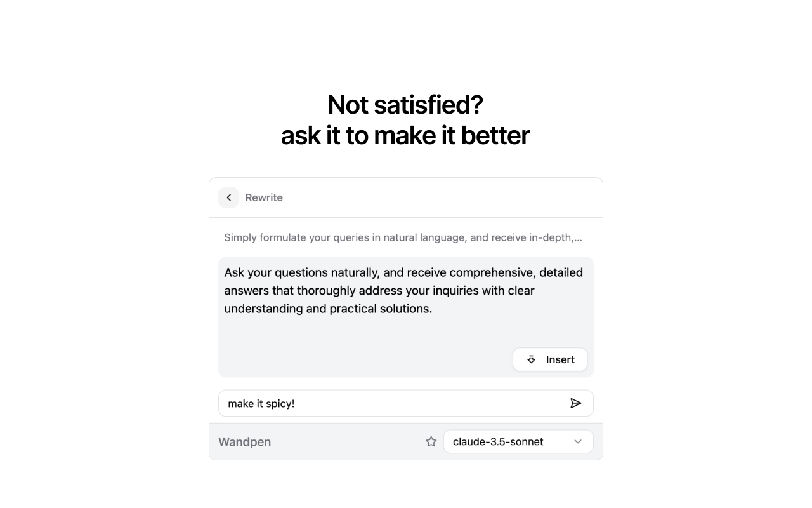Open the claude-3.5-sonnet model dropdown
Viewport: 812px width, 508px height.
[x=518, y=441]
